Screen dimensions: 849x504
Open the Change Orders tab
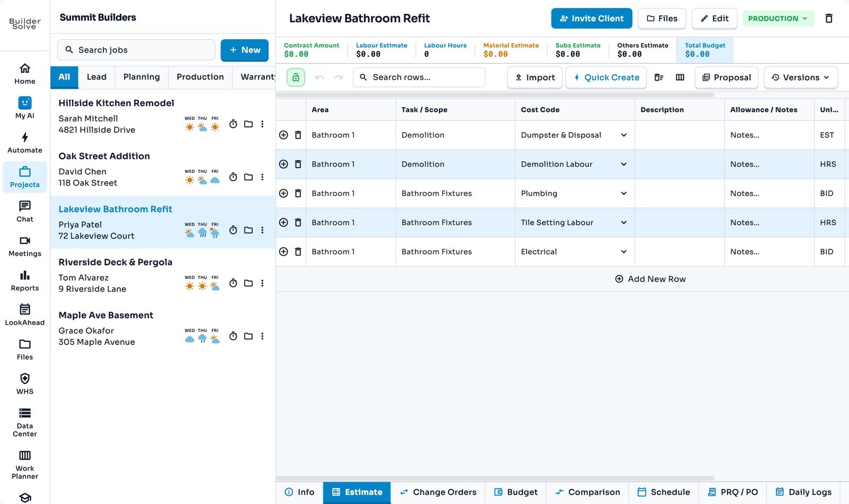(438, 492)
